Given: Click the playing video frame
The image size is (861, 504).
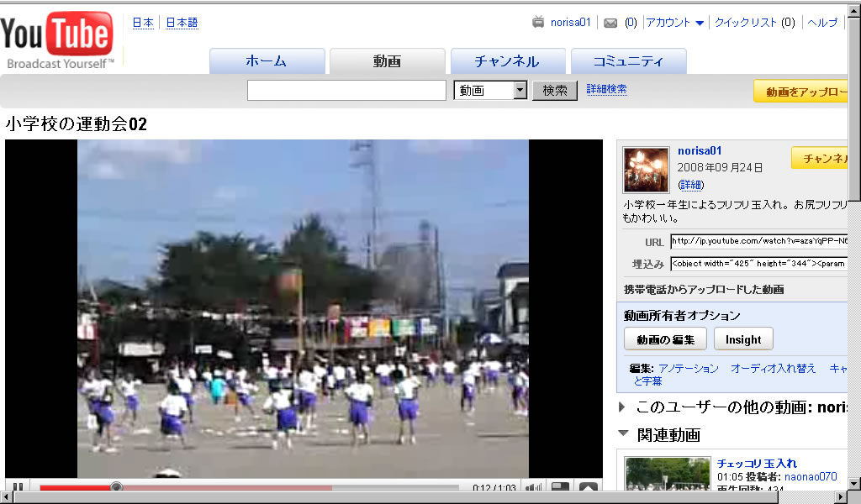Looking at the screenshot, I should pos(303,309).
